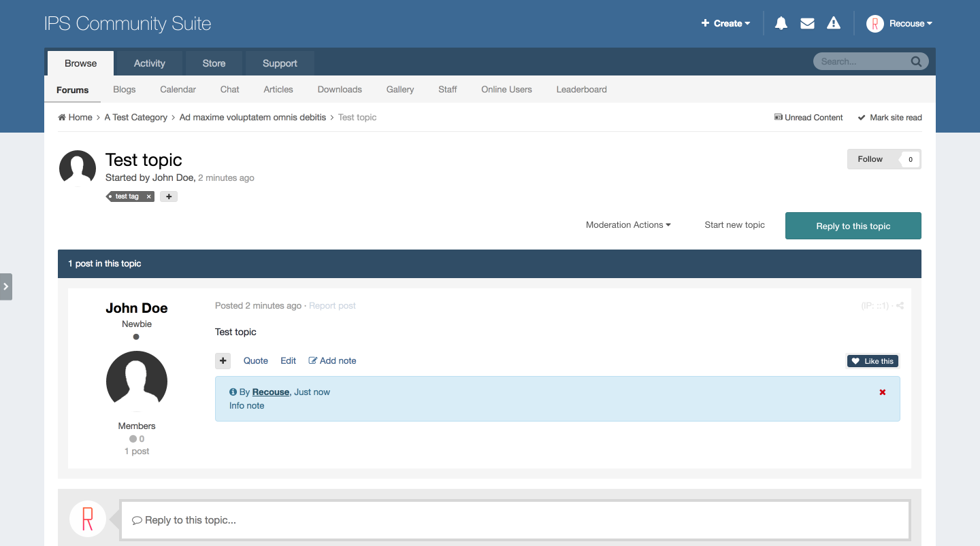
Task: Expand the left side panel arrow
Action: click(6, 287)
